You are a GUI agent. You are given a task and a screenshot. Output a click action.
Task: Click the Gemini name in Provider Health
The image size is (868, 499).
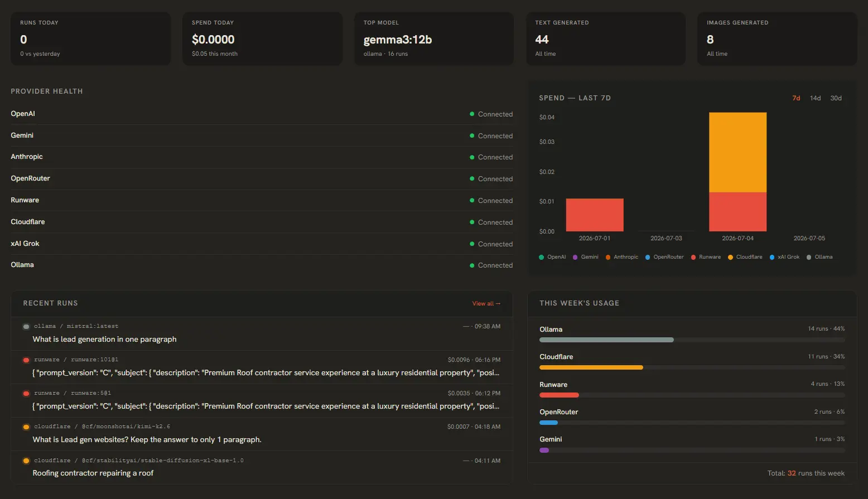click(22, 135)
